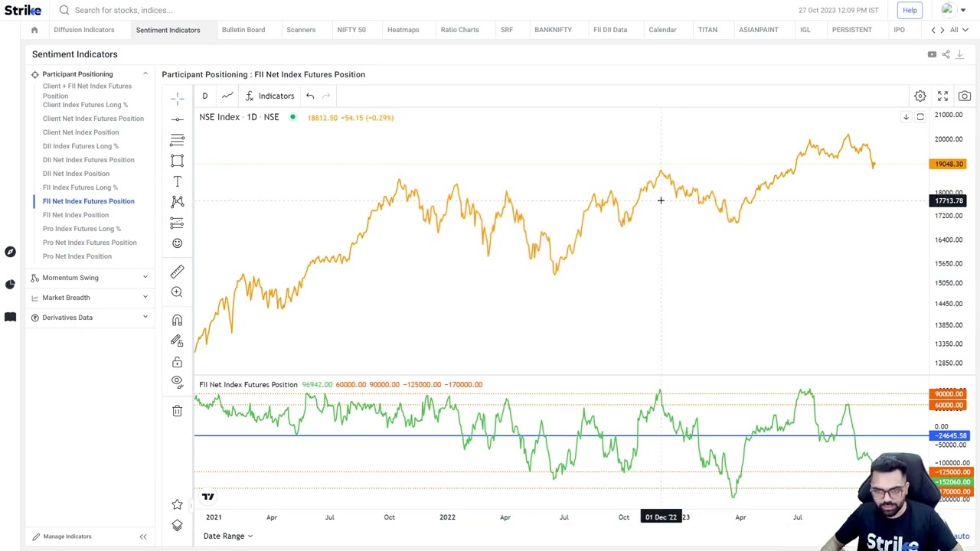Select FII Index Futures Long %
The width and height of the screenshot is (980, 551).
pyautogui.click(x=80, y=187)
